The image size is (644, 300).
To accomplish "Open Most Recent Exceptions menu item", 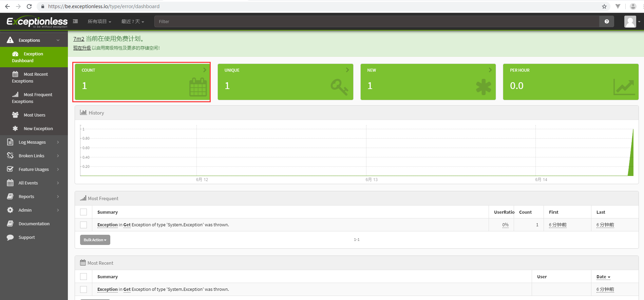I will (34, 77).
